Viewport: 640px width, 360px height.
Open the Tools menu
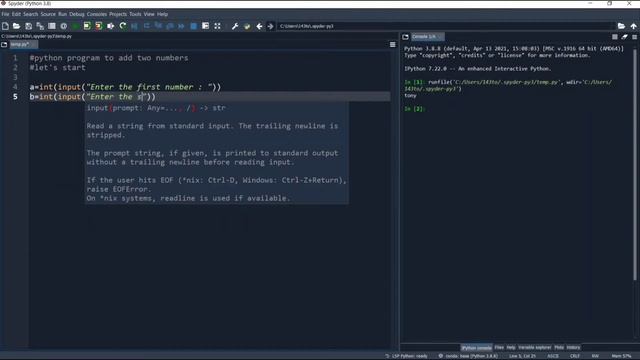[135, 14]
